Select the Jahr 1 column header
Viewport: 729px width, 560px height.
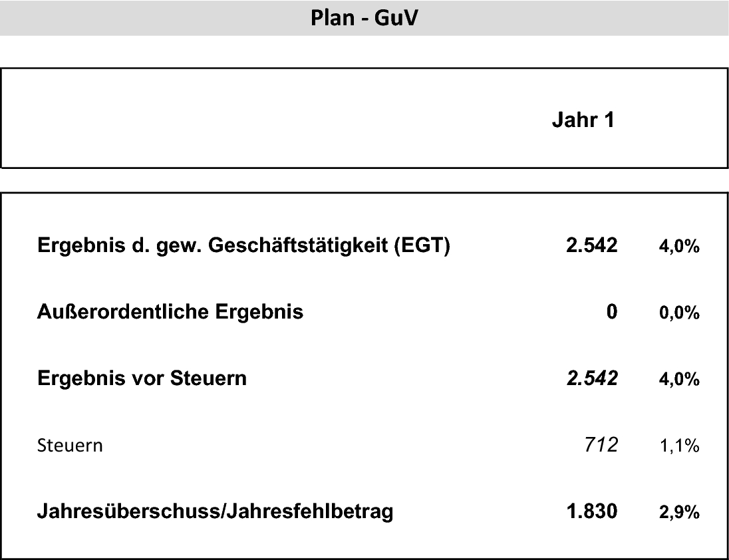click(x=583, y=120)
